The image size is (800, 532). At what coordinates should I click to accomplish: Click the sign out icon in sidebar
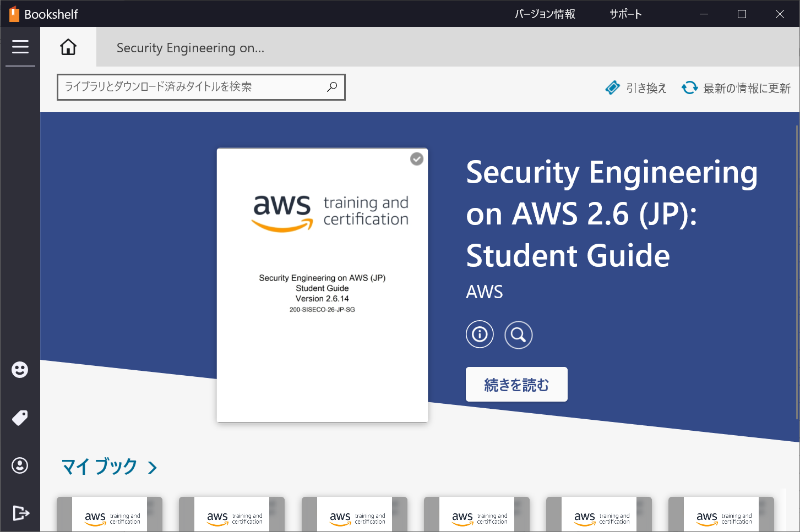click(x=20, y=513)
